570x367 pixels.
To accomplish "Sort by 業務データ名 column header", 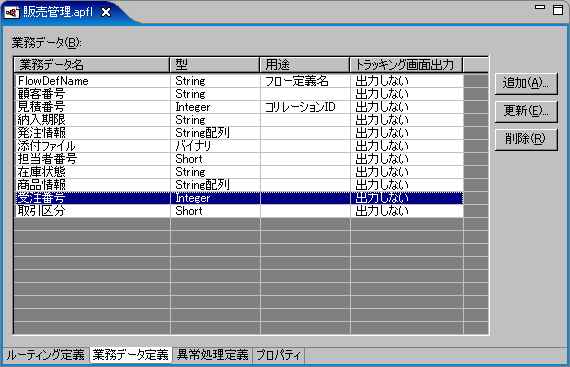I will click(x=92, y=65).
